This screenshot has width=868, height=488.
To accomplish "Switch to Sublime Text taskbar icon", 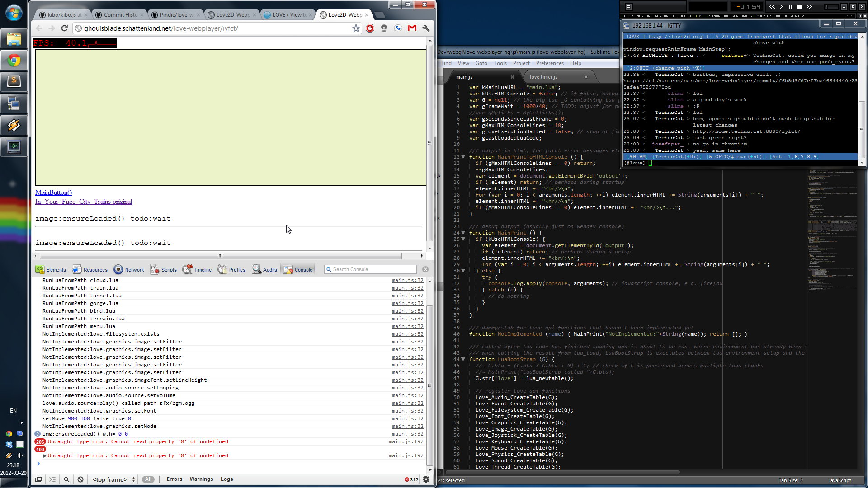I will pyautogui.click(x=14, y=81).
